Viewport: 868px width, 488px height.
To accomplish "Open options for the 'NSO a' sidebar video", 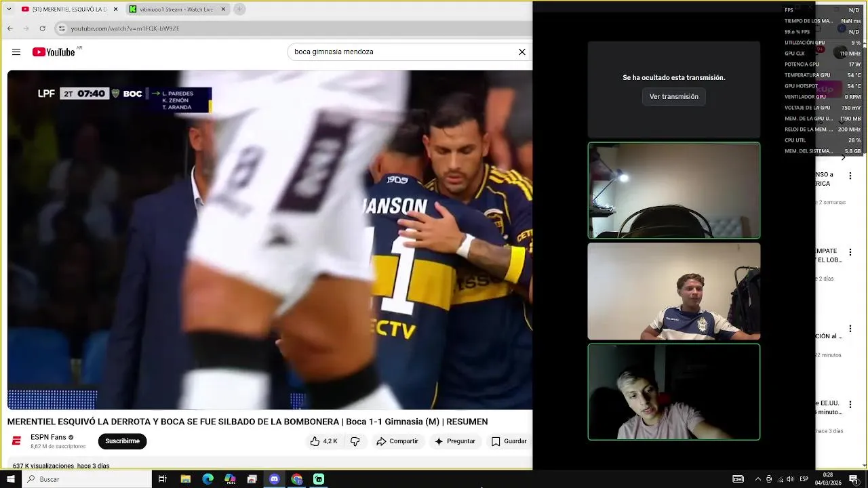I will (850, 176).
